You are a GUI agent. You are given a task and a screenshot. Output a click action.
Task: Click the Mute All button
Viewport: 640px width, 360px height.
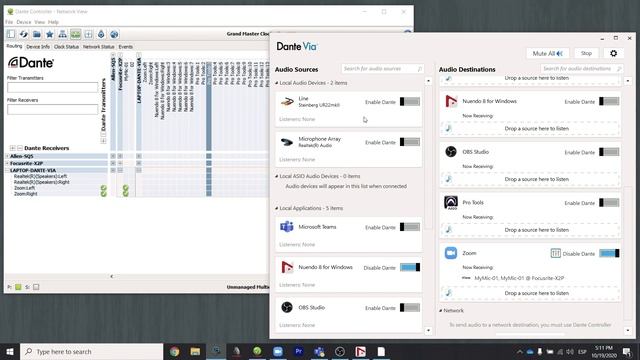pyautogui.click(x=547, y=53)
